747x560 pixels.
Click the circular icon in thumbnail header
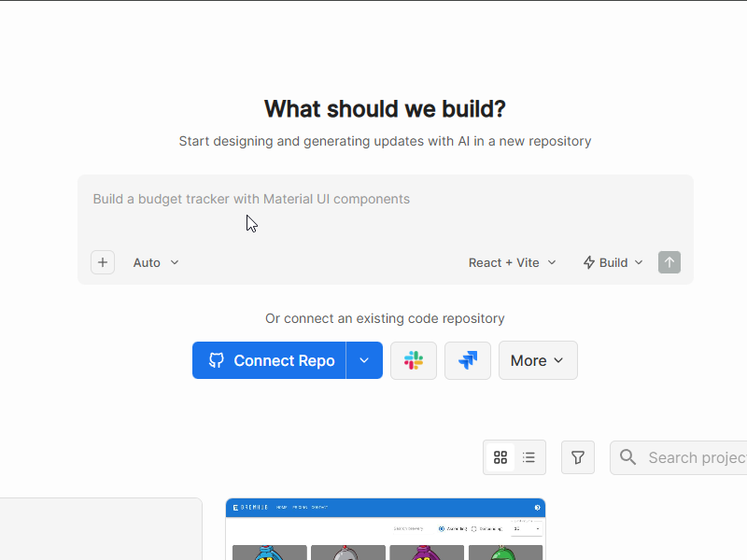pos(537,507)
